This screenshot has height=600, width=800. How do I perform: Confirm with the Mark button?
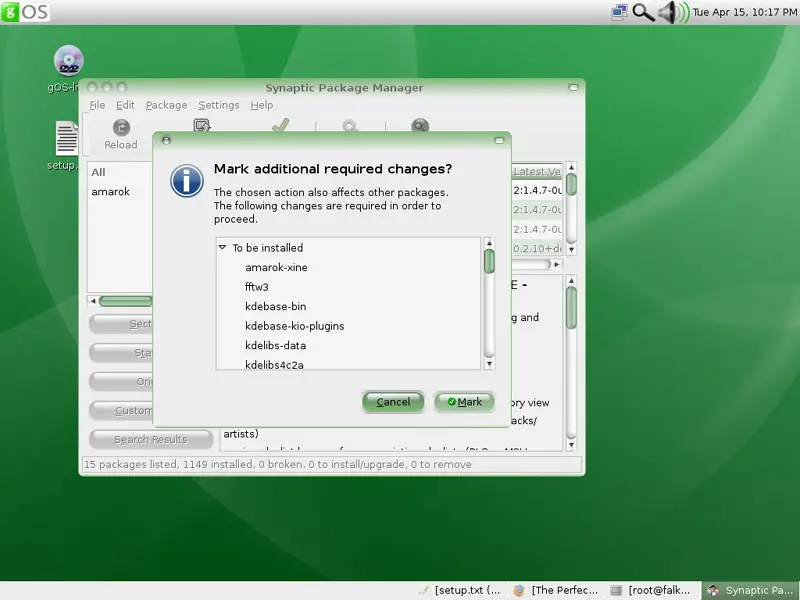tap(464, 402)
